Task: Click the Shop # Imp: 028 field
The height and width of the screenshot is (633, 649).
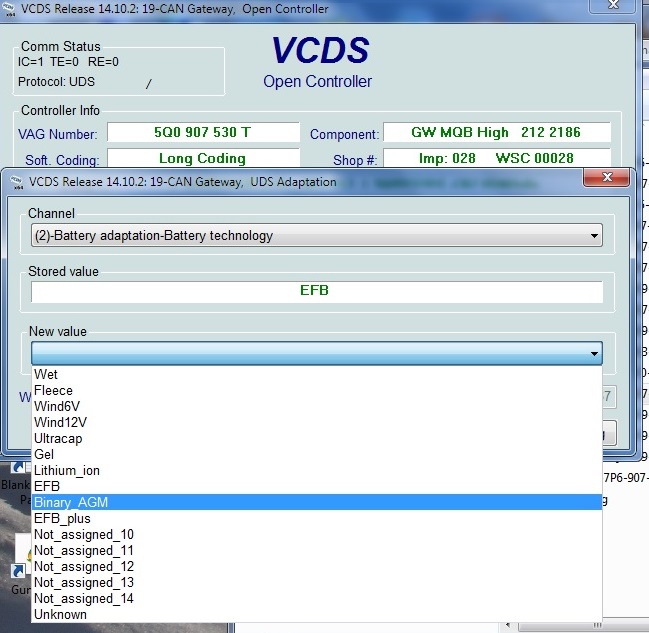Action: [497, 158]
